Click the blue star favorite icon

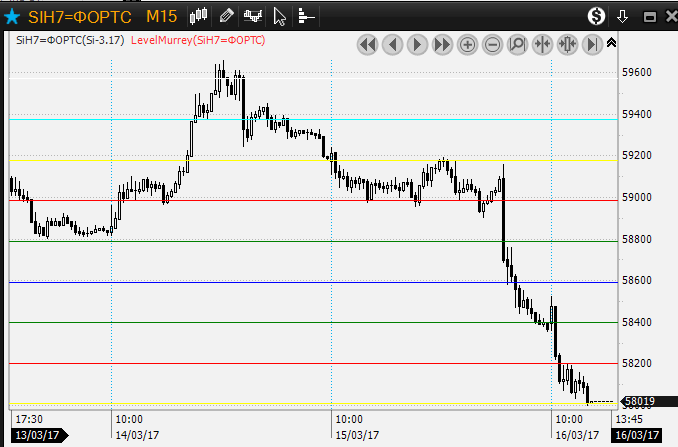click(x=12, y=16)
